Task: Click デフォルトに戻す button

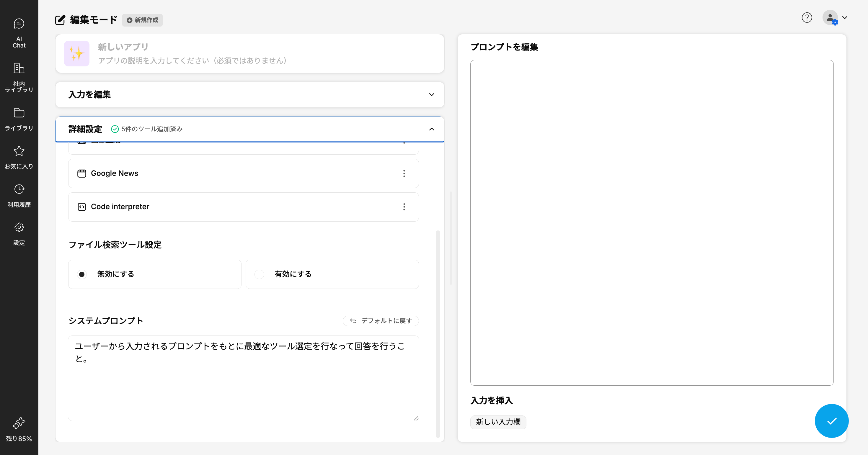Action: [381, 321]
